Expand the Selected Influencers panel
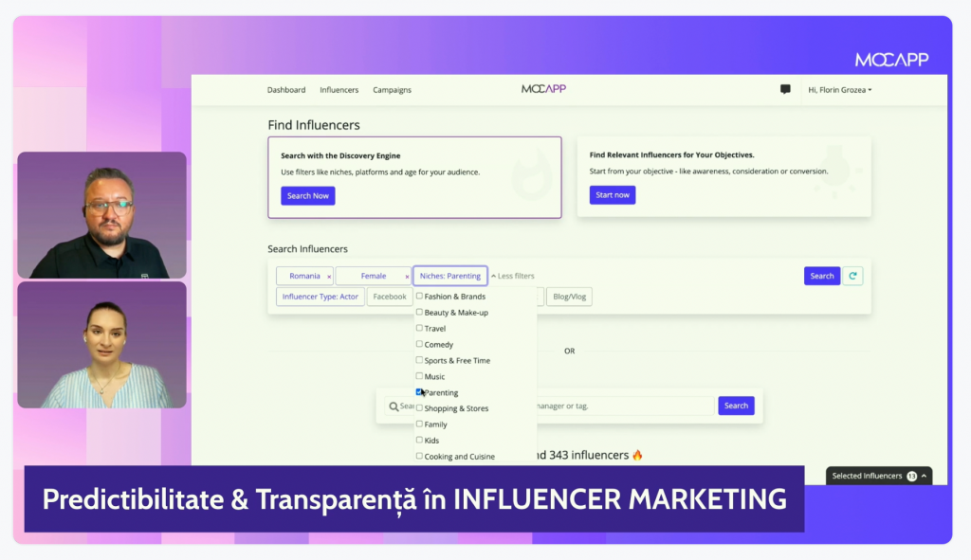 click(879, 476)
